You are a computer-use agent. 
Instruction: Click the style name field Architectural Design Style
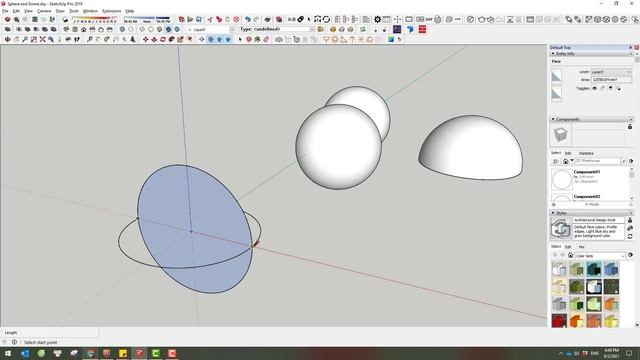(598, 220)
